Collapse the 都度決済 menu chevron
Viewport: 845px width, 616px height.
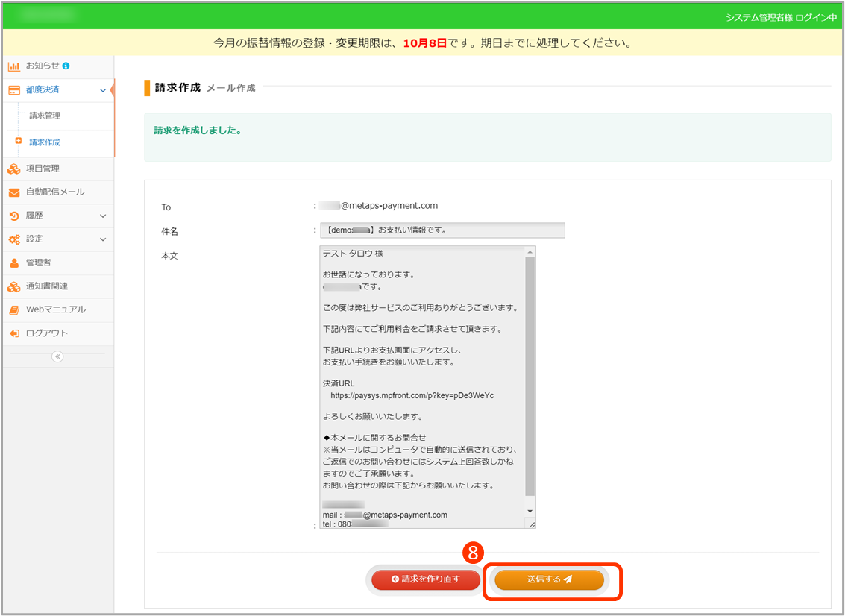tap(103, 90)
